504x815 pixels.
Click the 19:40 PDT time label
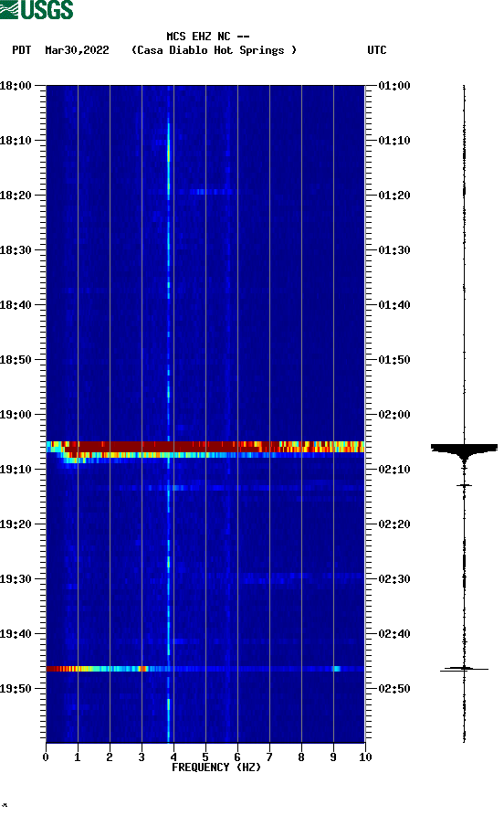(16, 634)
